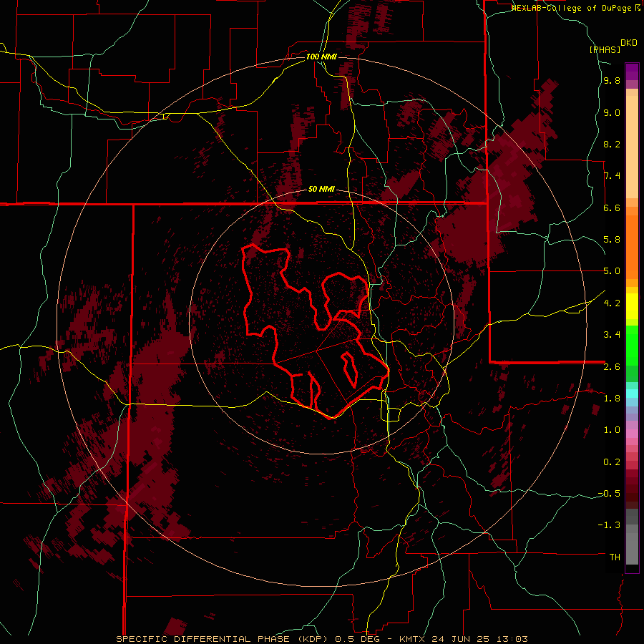Select the 9.8 value on the scale
This screenshot has width=644, height=644.
(612, 81)
